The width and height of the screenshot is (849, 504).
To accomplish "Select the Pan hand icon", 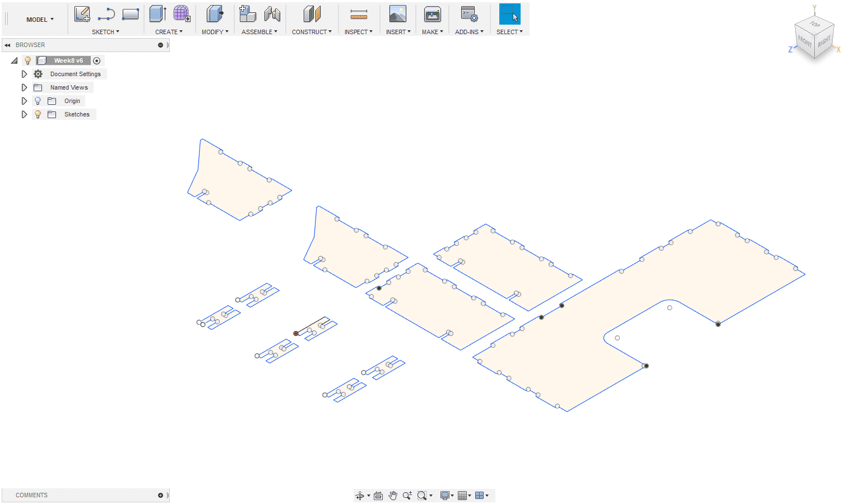I will (393, 496).
